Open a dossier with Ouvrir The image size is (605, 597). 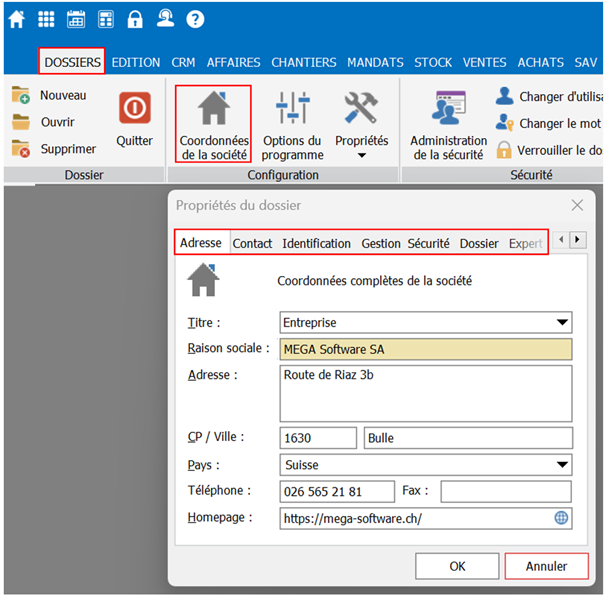(43, 122)
